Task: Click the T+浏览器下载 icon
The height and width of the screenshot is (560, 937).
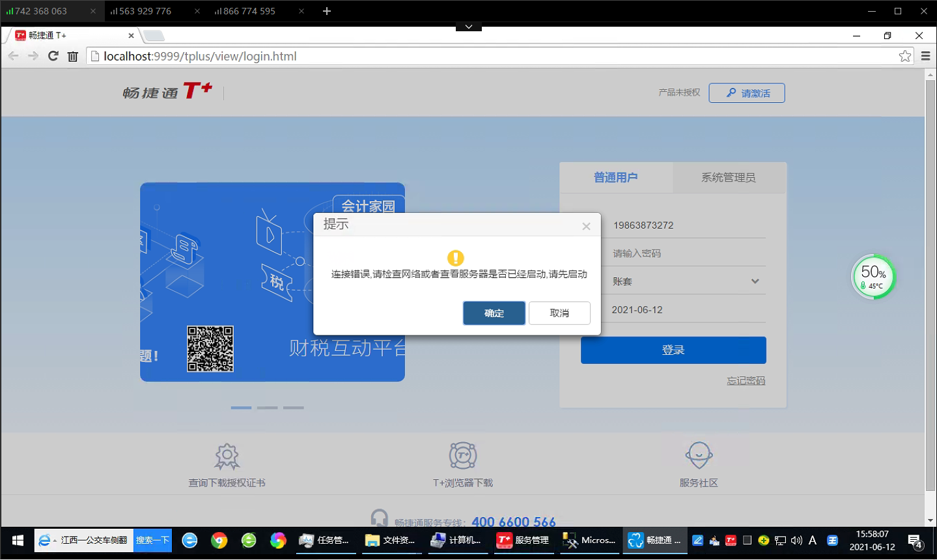Action: click(x=463, y=456)
